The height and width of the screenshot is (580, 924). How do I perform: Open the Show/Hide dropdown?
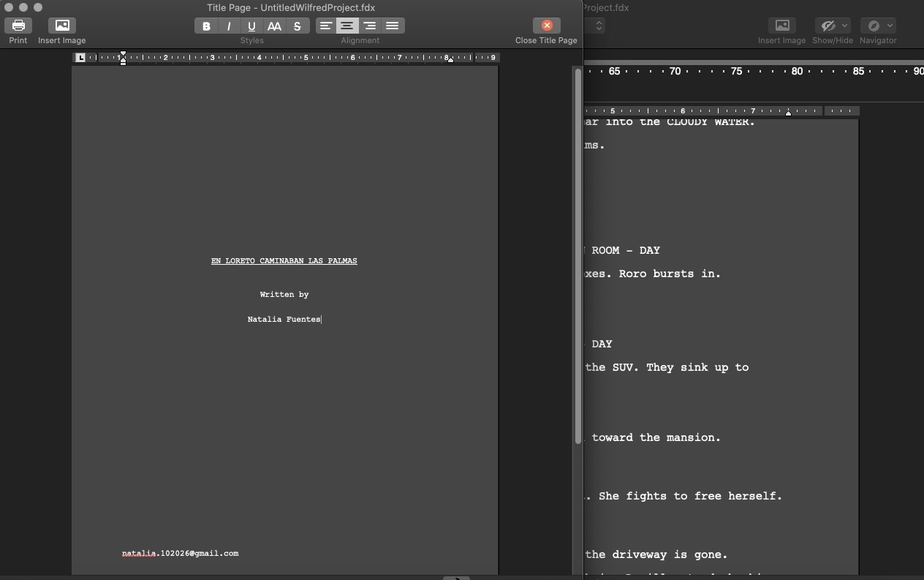[x=833, y=26]
